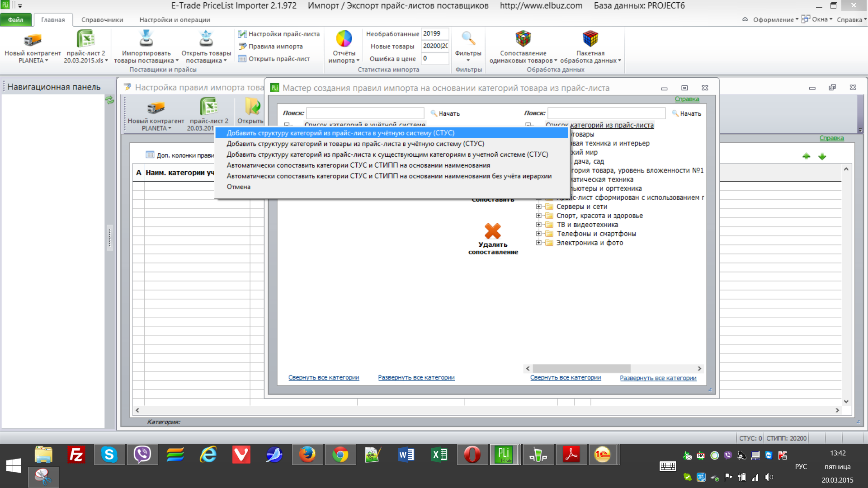Click the price-list categories Поиск field

tap(607, 113)
